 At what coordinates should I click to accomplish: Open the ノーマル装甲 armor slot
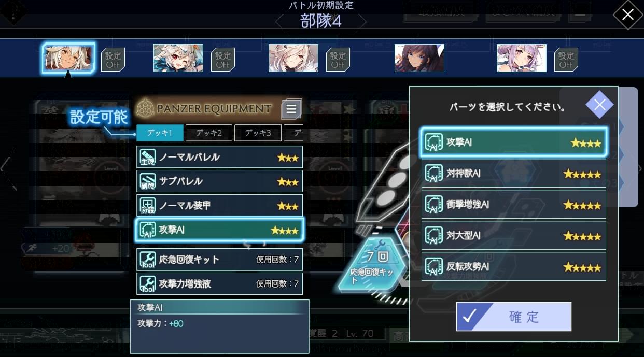tap(219, 206)
